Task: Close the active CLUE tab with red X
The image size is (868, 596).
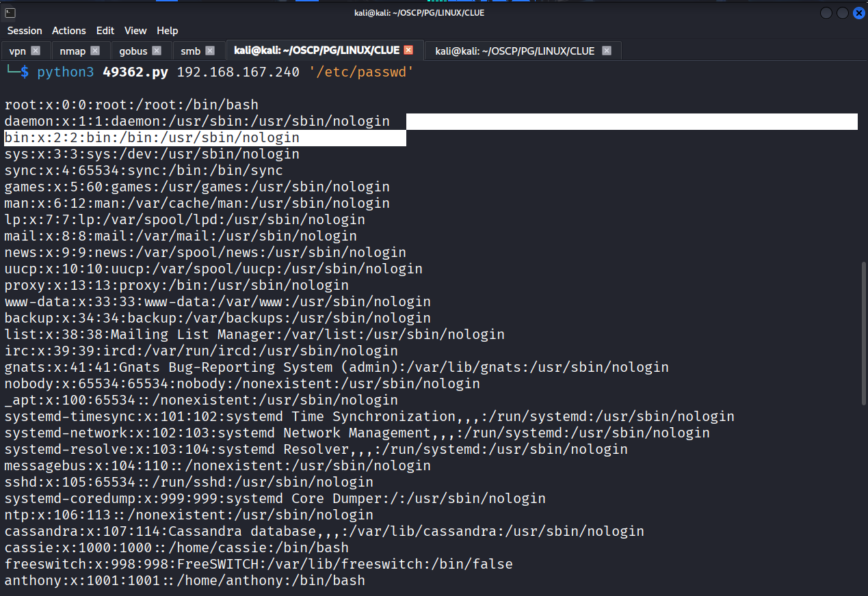Action: (x=408, y=51)
